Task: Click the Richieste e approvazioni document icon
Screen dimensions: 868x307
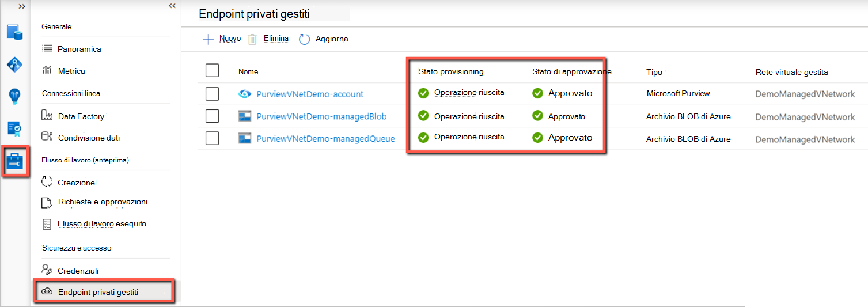Action: click(47, 203)
